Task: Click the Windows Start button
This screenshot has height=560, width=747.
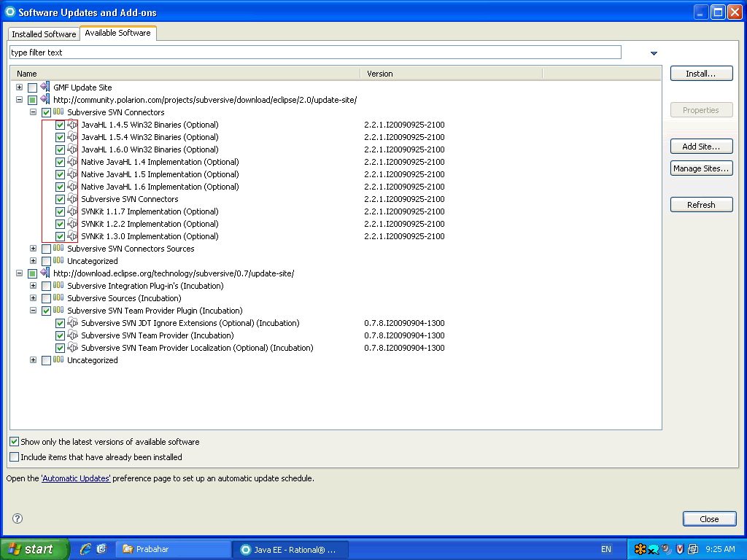Action: pos(34,549)
